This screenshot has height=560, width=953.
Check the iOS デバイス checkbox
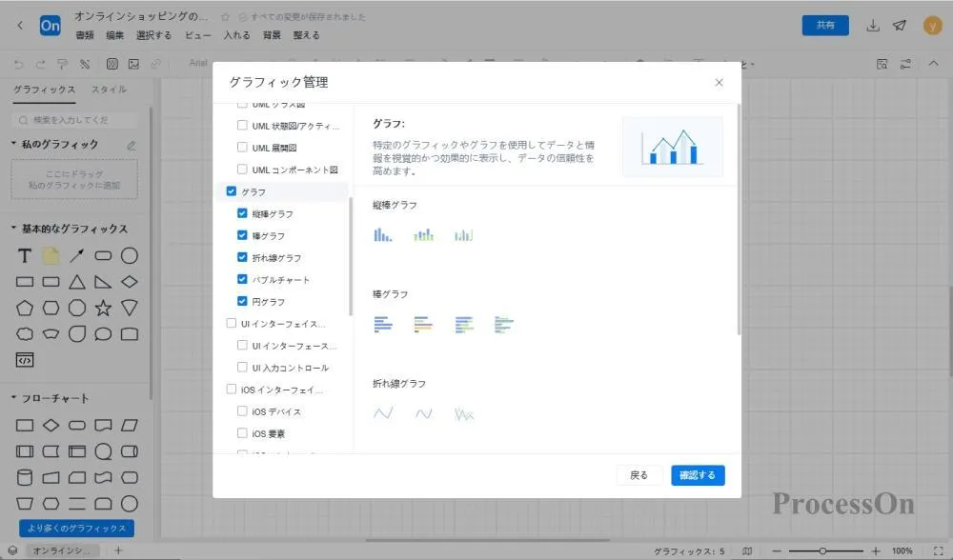click(x=242, y=411)
